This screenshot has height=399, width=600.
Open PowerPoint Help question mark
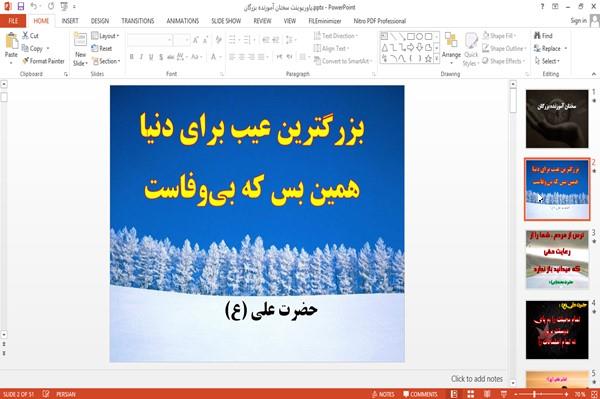[x=542, y=7]
